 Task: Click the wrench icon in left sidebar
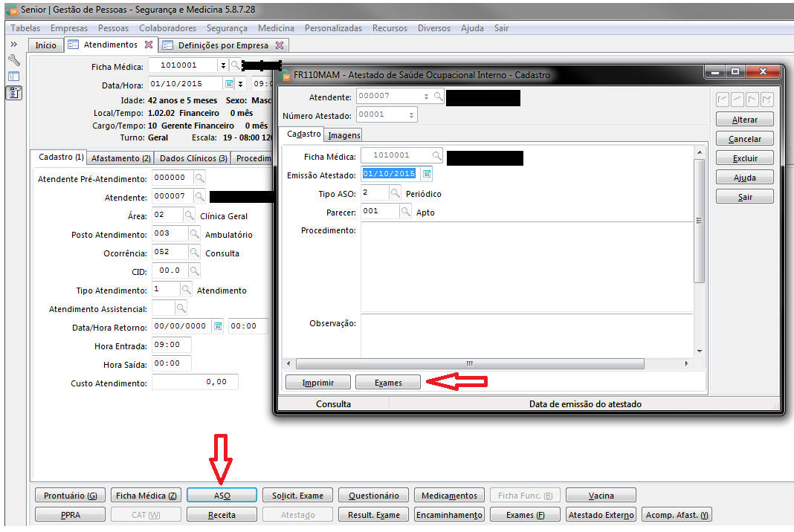(x=14, y=61)
